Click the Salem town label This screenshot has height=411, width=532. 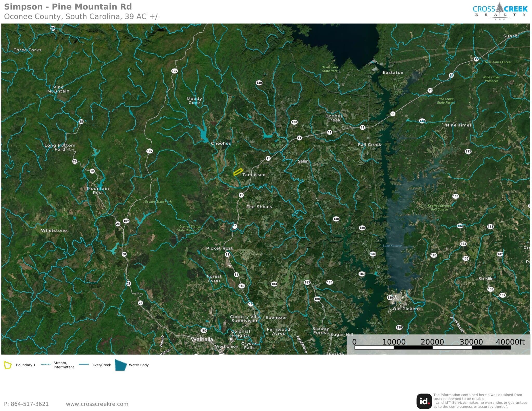pyautogui.click(x=304, y=161)
